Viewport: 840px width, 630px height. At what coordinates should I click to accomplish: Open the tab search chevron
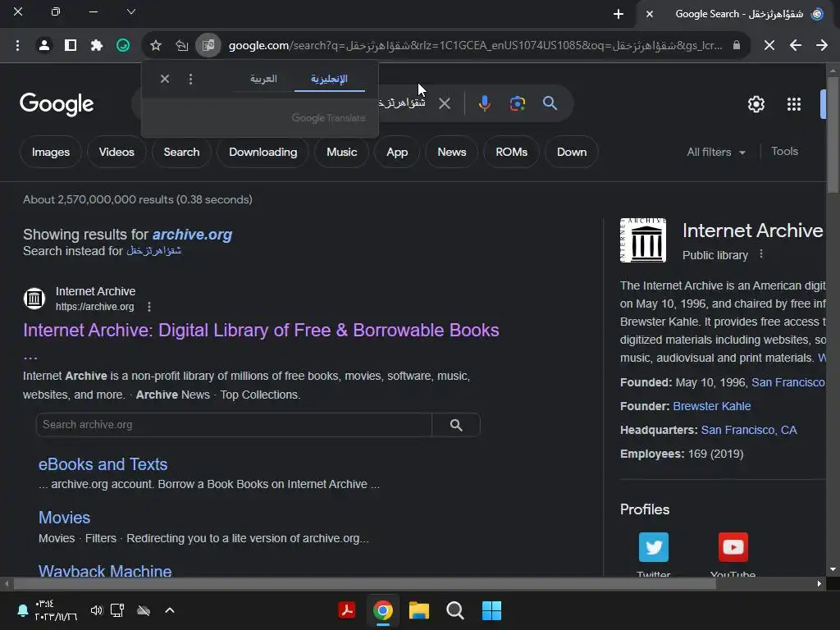(x=130, y=11)
